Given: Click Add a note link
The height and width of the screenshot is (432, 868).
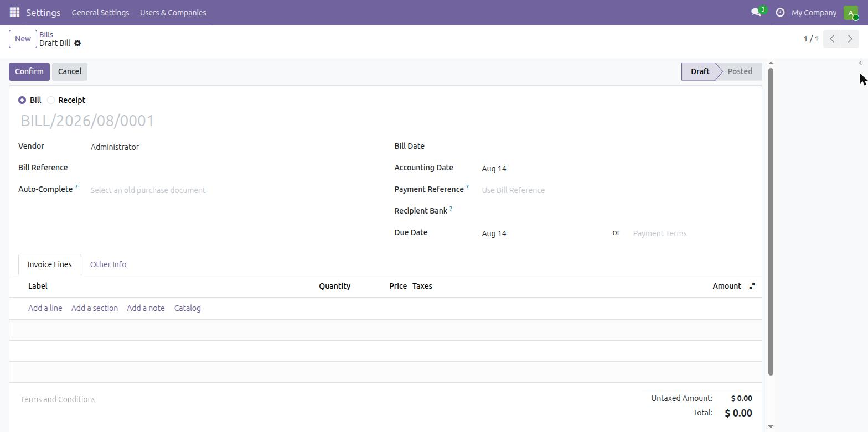Looking at the screenshot, I should (x=146, y=308).
